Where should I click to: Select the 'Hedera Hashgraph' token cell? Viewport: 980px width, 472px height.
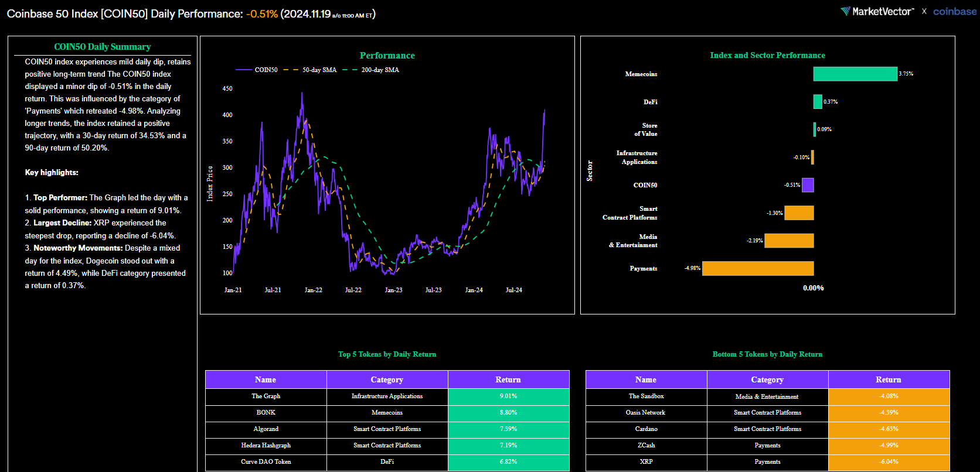point(266,446)
